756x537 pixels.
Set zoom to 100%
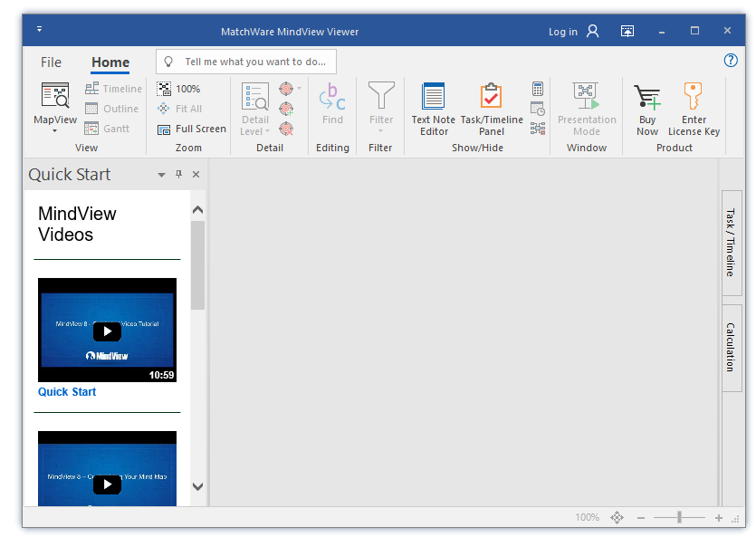pyautogui.click(x=178, y=89)
